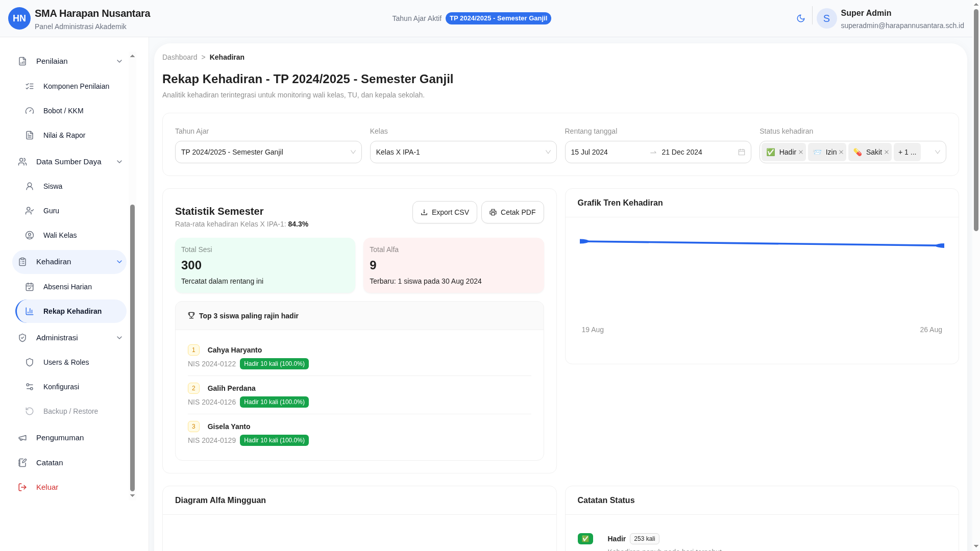The image size is (980, 551).
Task: Click the Keluar logout icon
Action: 22,487
